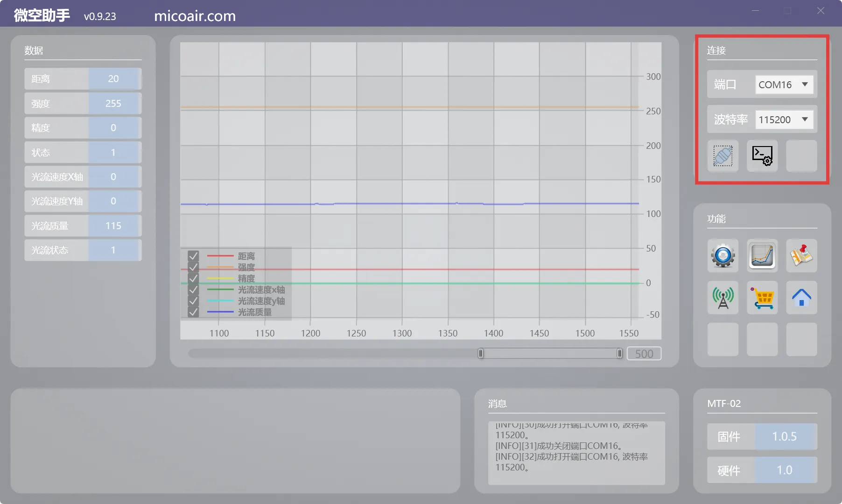This screenshot has height=504, width=842.
Task: Select the 光流速度Y轴 value field
Action: 114,201
